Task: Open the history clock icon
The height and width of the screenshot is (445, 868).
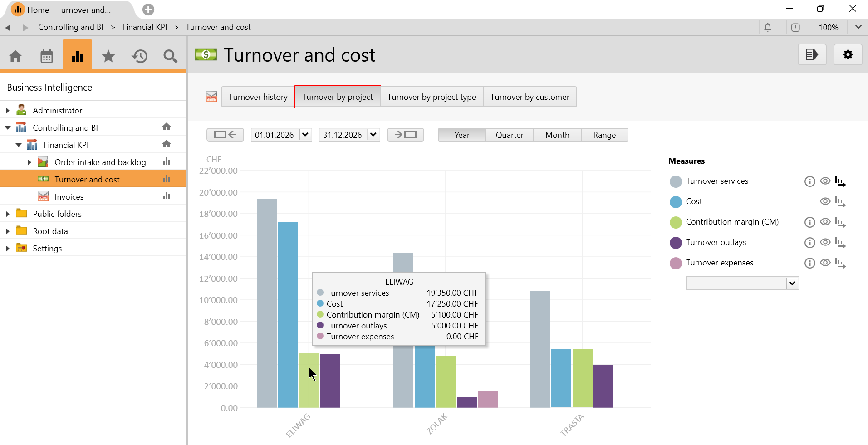Action: (140, 56)
